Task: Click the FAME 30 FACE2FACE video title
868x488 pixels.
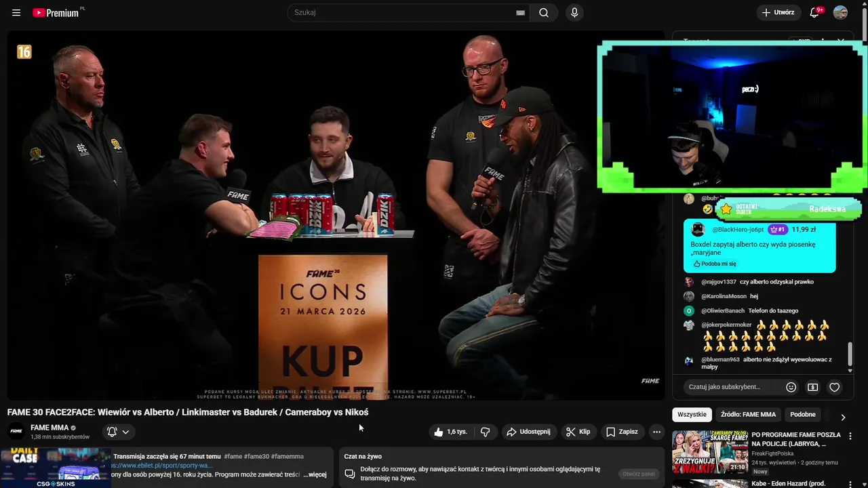Action: (x=188, y=412)
